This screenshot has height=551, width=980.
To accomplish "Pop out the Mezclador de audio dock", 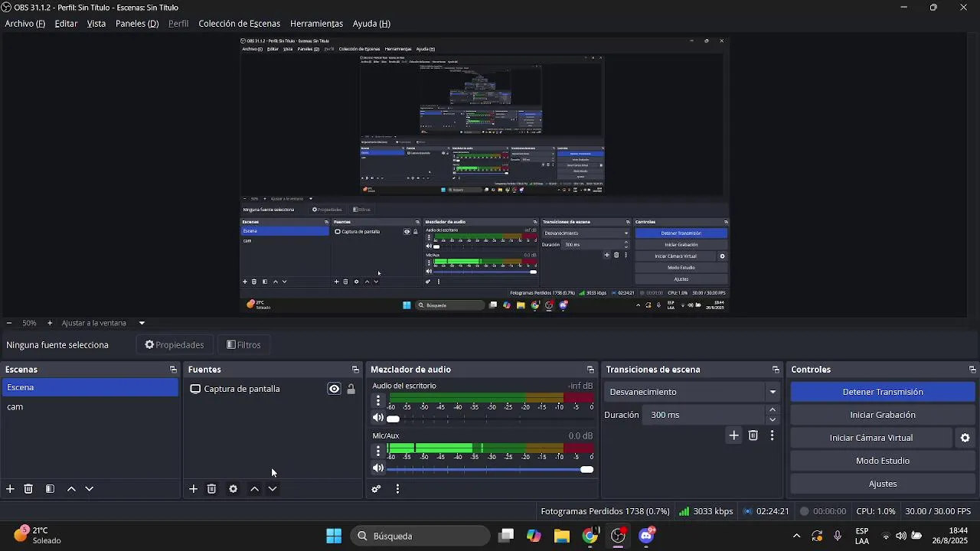I will (590, 370).
